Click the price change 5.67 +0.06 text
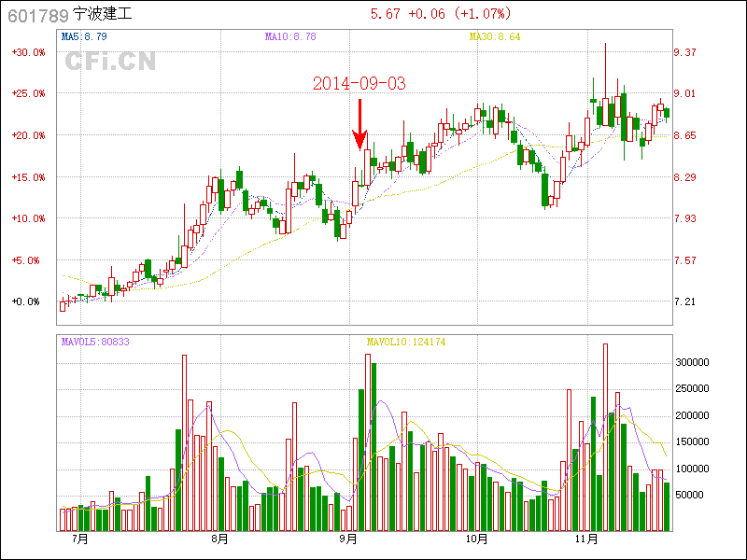 pos(409,14)
